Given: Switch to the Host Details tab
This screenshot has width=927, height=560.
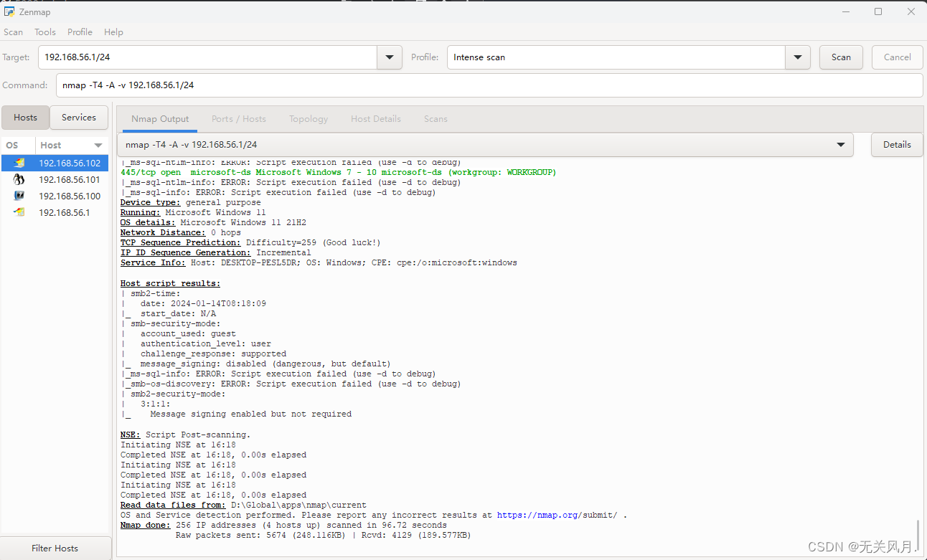Looking at the screenshot, I should tap(376, 119).
